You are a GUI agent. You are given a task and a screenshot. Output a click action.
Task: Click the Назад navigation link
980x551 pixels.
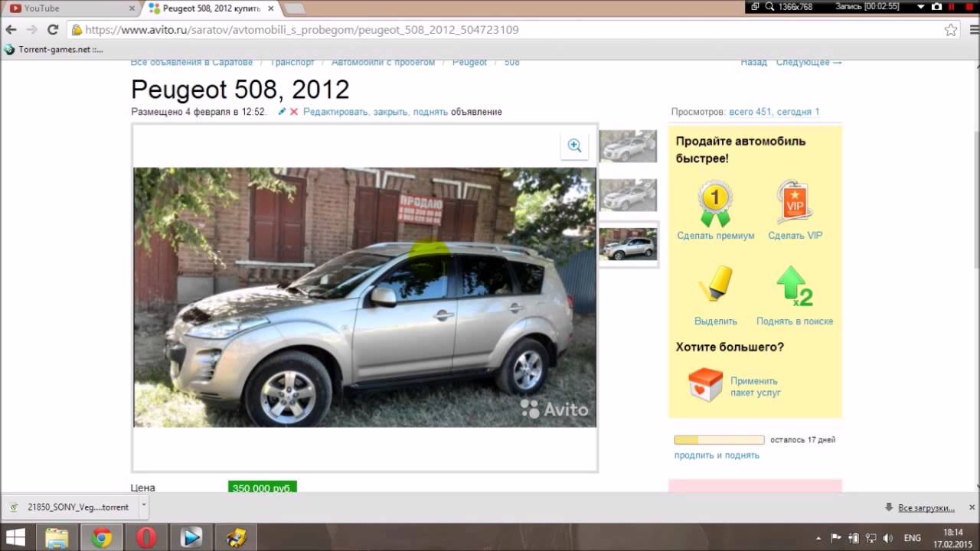coord(753,62)
